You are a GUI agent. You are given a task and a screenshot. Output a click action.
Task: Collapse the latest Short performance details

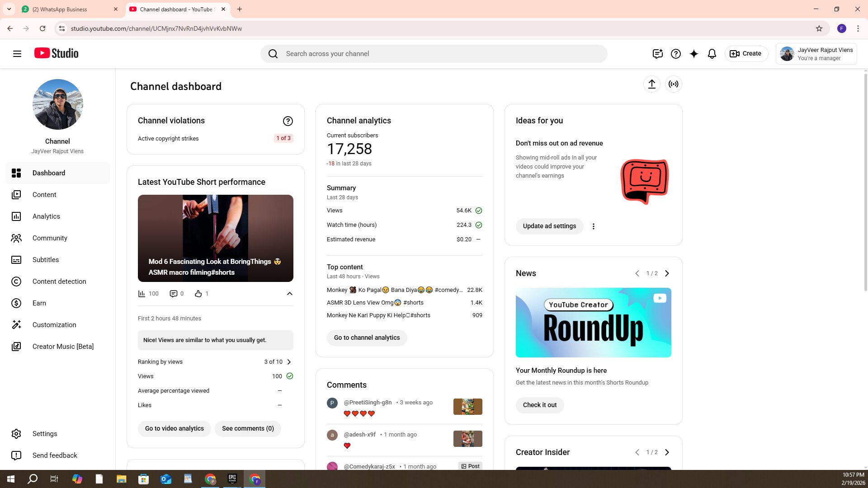(290, 294)
